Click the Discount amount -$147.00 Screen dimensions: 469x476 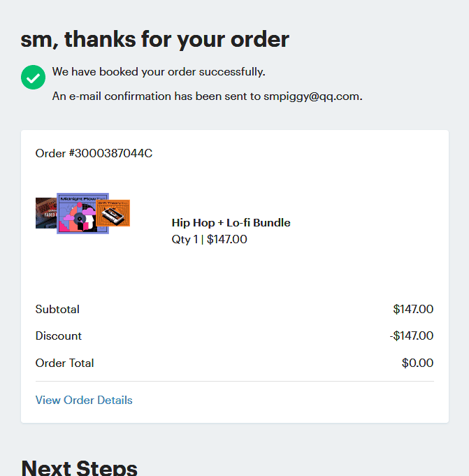[x=411, y=336]
